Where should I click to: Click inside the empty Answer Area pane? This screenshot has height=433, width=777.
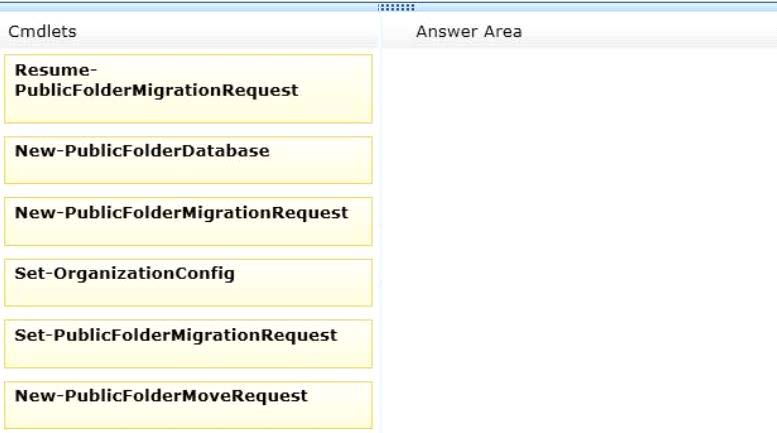pos(580,240)
